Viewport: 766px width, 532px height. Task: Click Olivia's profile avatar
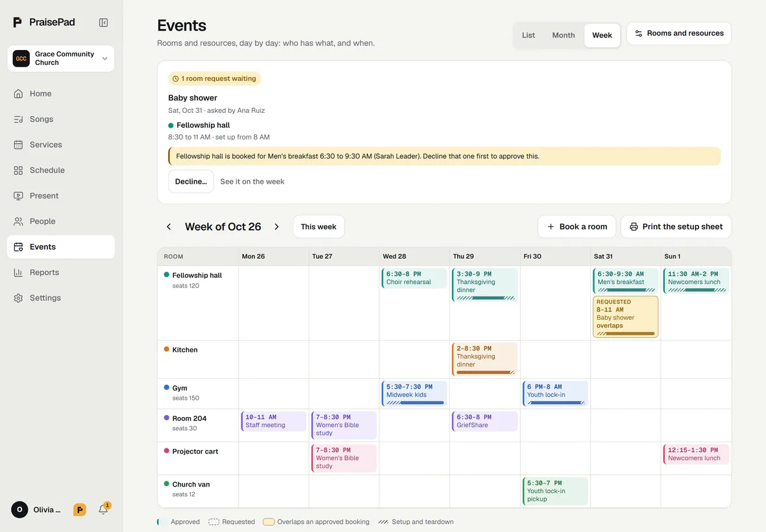point(19,509)
